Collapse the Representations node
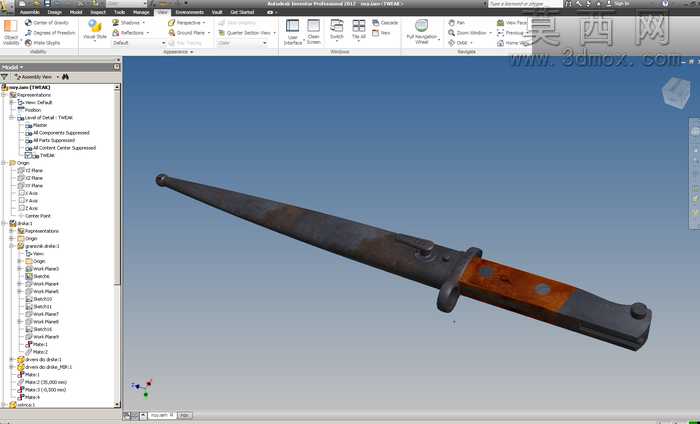 [x=4, y=95]
